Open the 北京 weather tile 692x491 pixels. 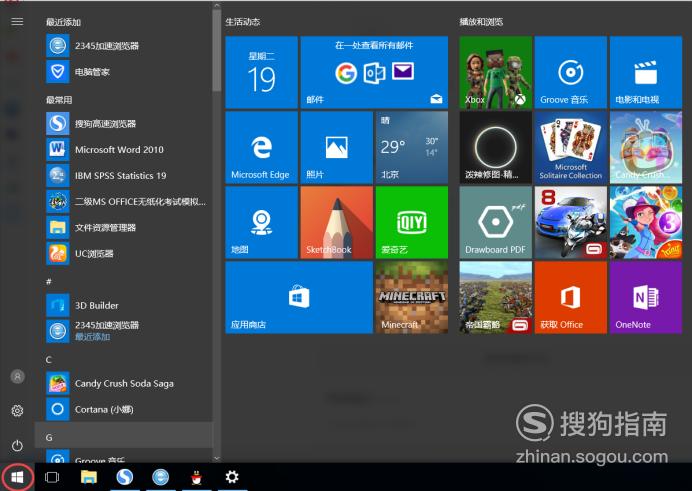pos(412,147)
